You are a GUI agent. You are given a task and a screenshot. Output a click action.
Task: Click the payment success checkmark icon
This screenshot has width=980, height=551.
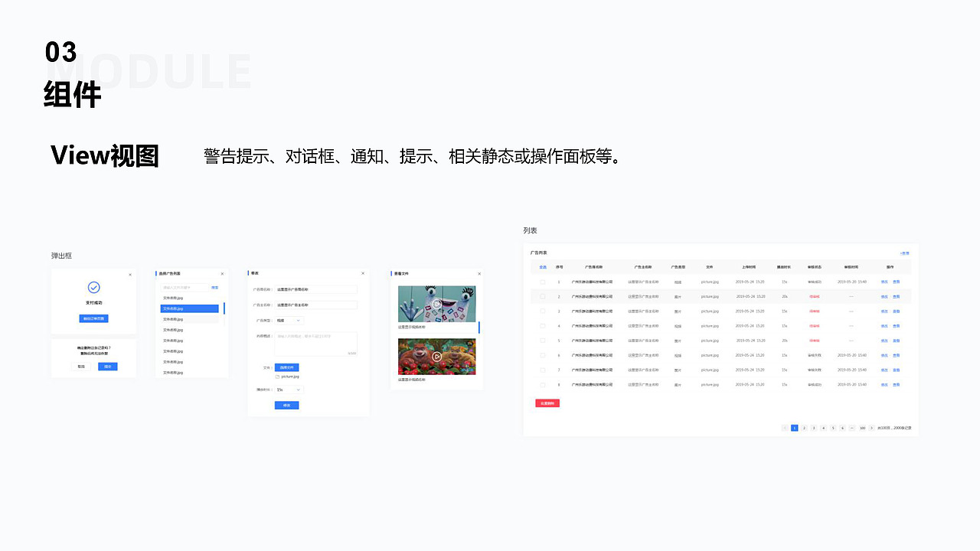pyautogui.click(x=93, y=288)
